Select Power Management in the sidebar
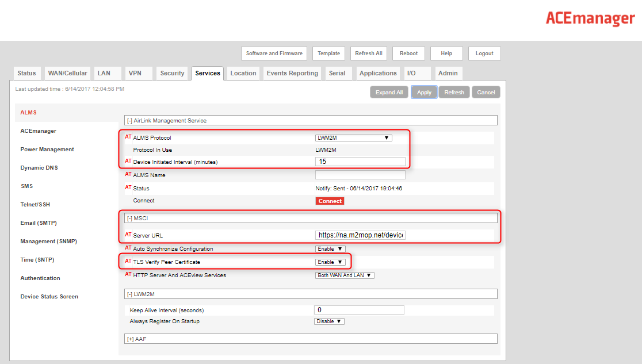 [x=47, y=150]
